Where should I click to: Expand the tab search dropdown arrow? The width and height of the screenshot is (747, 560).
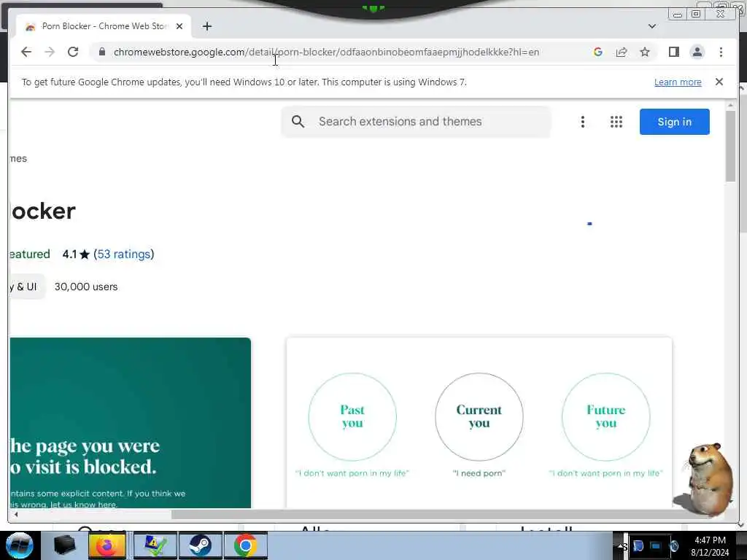coord(652,26)
